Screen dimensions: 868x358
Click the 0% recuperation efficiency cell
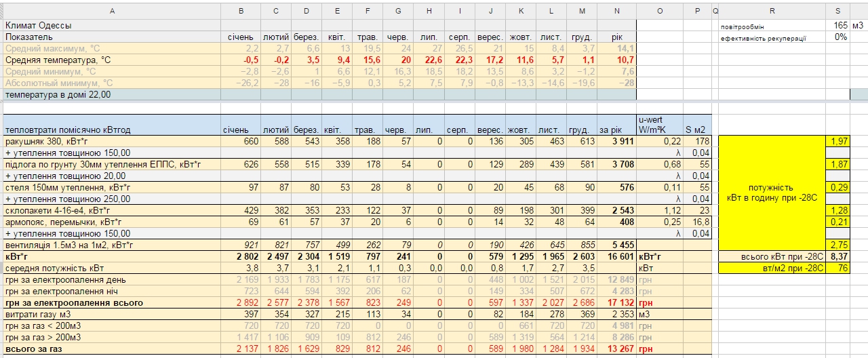coord(837,37)
